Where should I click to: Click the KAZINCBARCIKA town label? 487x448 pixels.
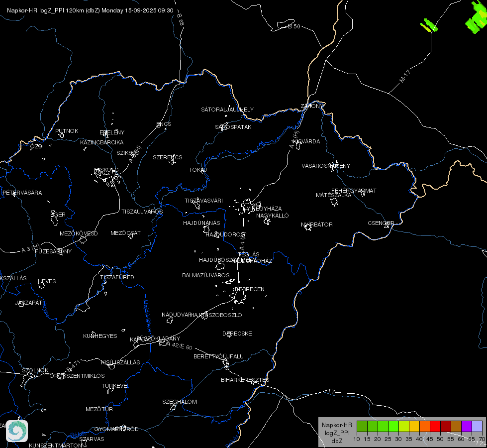point(102,142)
